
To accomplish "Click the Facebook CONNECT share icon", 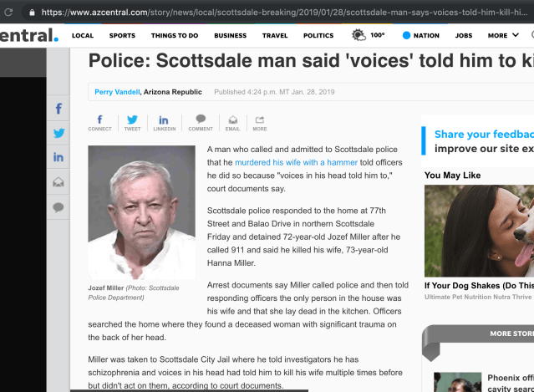I will click(99, 123).
